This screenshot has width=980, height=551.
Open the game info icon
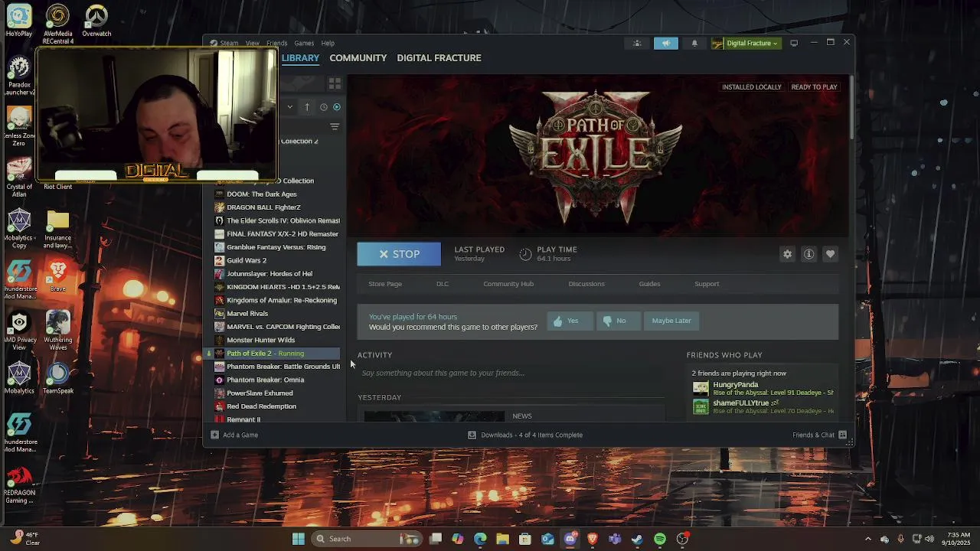(808, 254)
